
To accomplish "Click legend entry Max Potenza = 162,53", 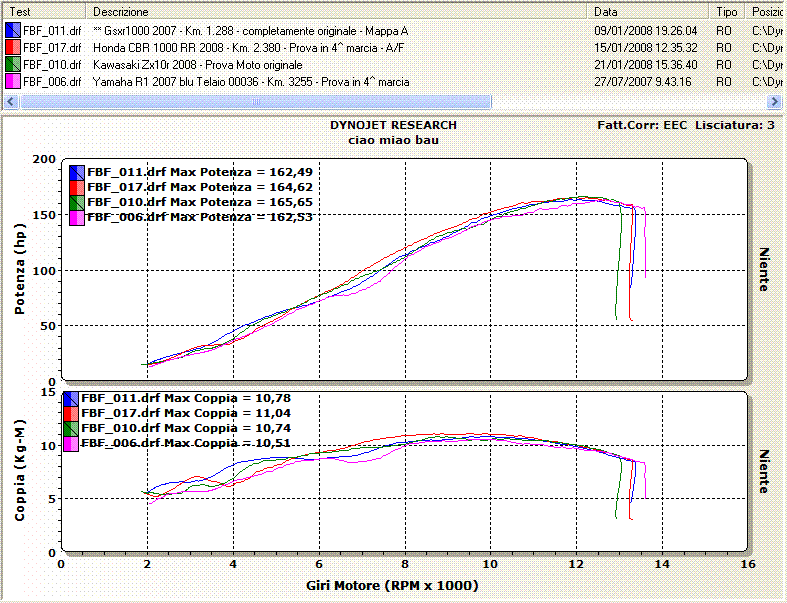I will click(200, 217).
